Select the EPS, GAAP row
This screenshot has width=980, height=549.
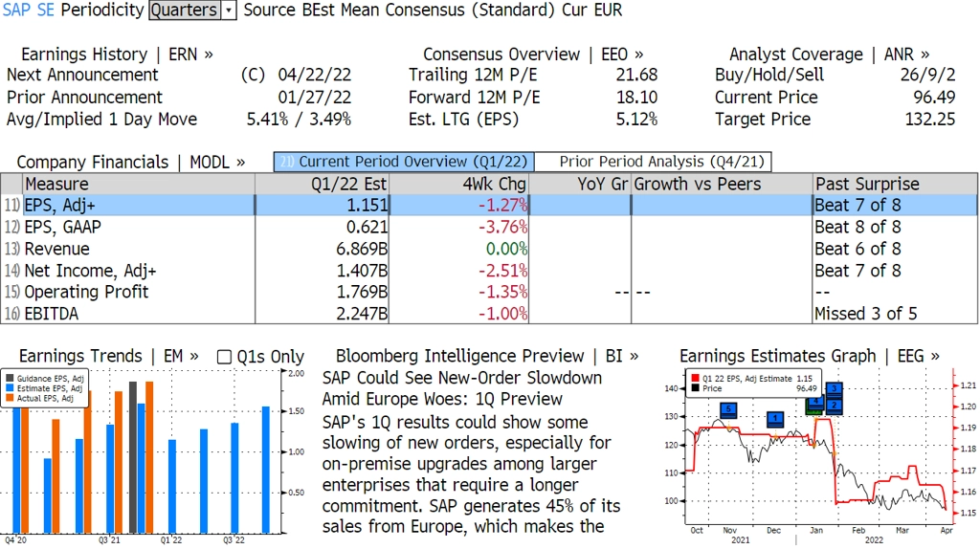(489, 227)
